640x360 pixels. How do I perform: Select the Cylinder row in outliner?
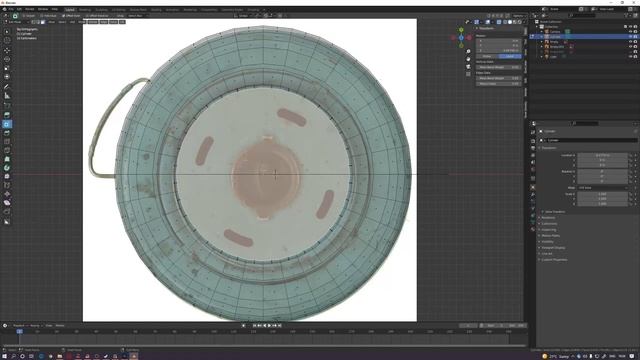[584, 36]
